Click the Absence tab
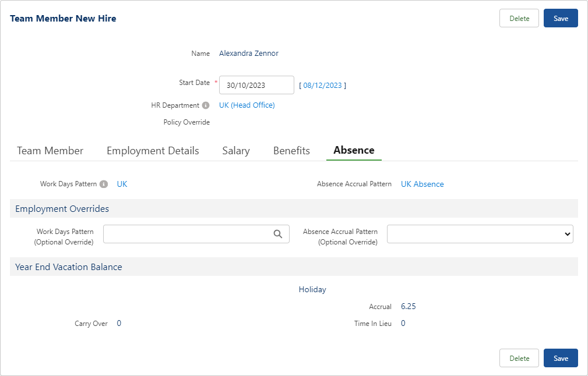The image size is (588, 376). [x=354, y=150]
